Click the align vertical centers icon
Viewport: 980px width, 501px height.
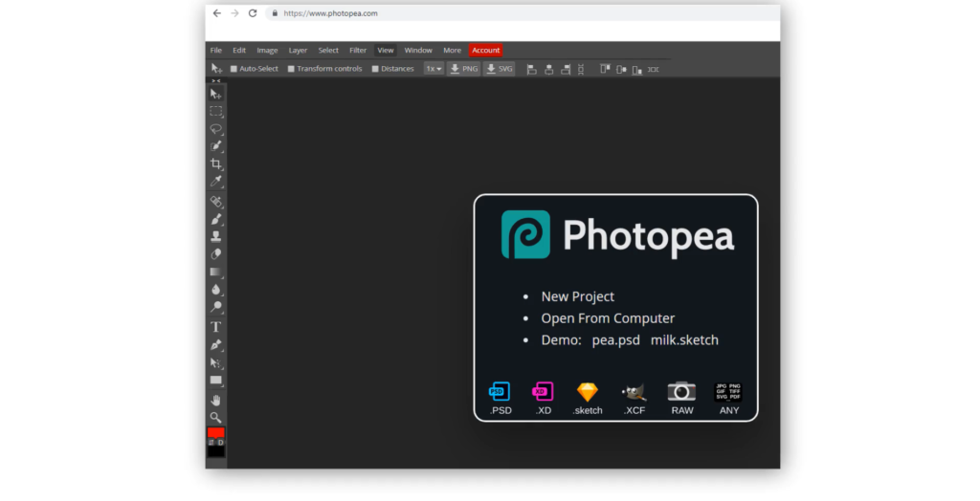[621, 69]
